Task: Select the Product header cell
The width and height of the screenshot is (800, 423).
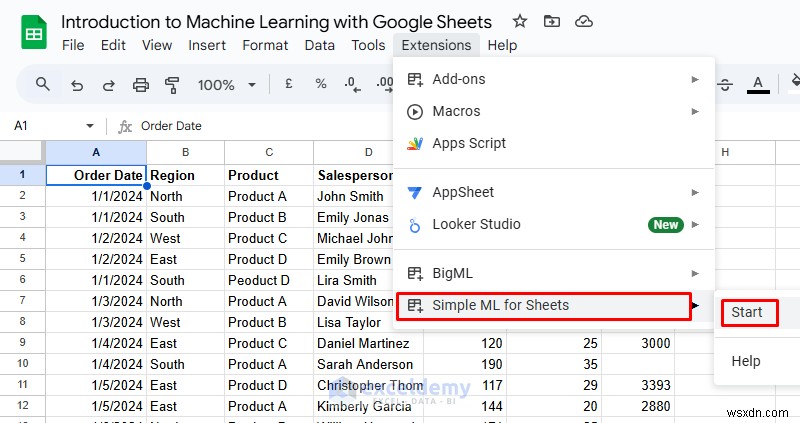Action: click(269, 175)
